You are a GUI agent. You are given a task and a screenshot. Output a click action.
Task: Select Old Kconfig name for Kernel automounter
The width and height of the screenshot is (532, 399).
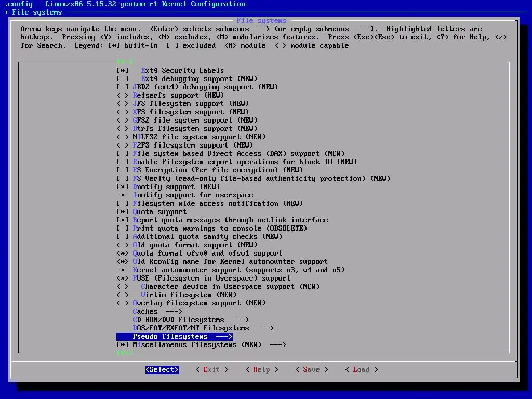click(x=222, y=262)
